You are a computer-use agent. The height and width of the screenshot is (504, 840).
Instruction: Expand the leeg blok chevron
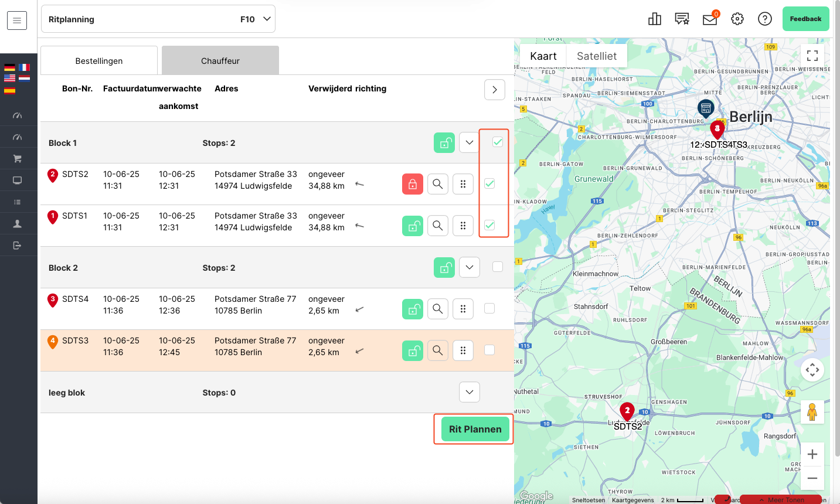pyautogui.click(x=470, y=392)
